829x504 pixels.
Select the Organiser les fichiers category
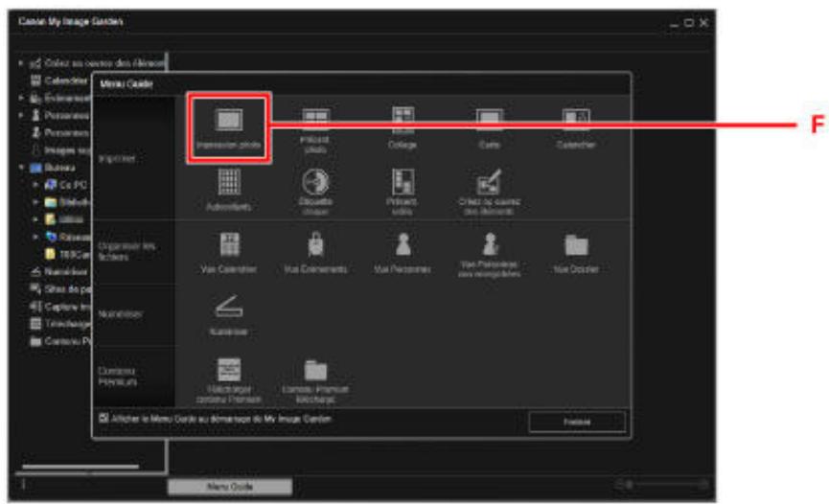[x=127, y=252]
